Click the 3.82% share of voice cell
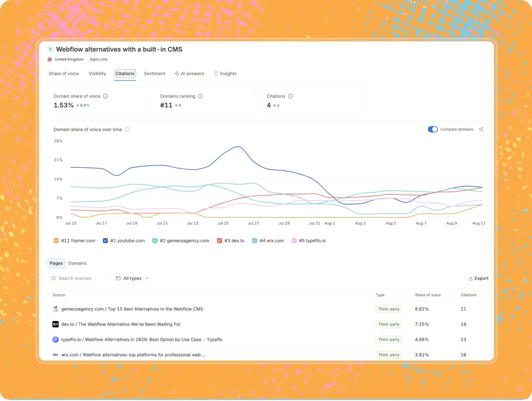This screenshot has height=401, width=532. (x=422, y=355)
